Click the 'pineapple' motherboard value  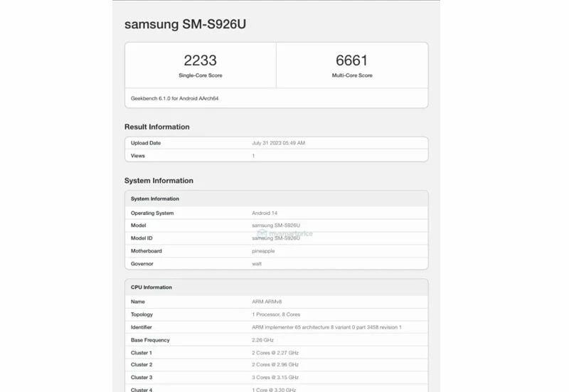[x=263, y=251]
